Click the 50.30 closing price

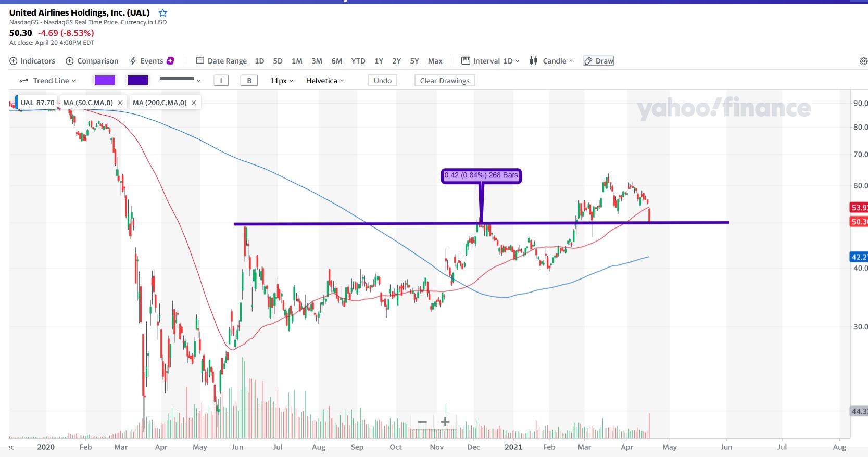tap(21, 33)
